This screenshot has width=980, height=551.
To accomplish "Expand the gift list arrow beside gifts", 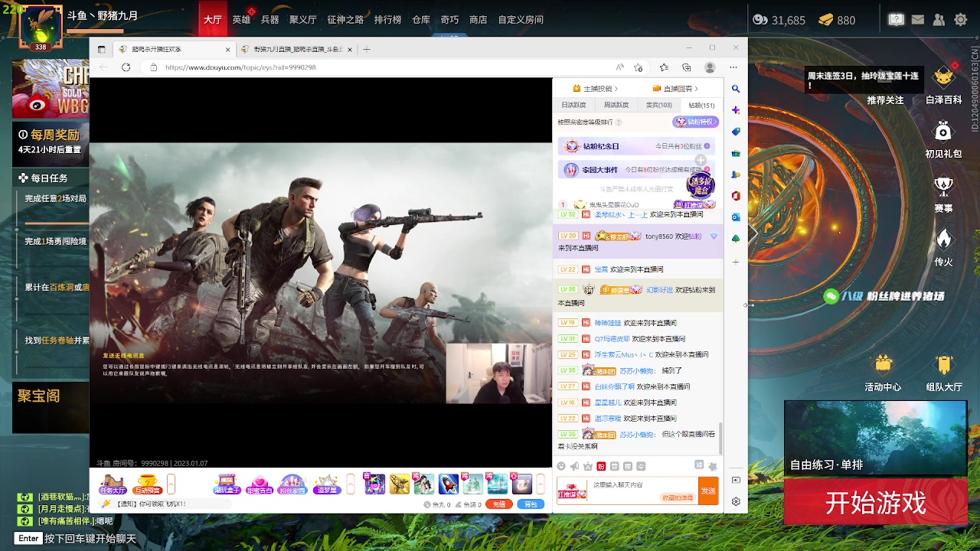I will (540, 484).
